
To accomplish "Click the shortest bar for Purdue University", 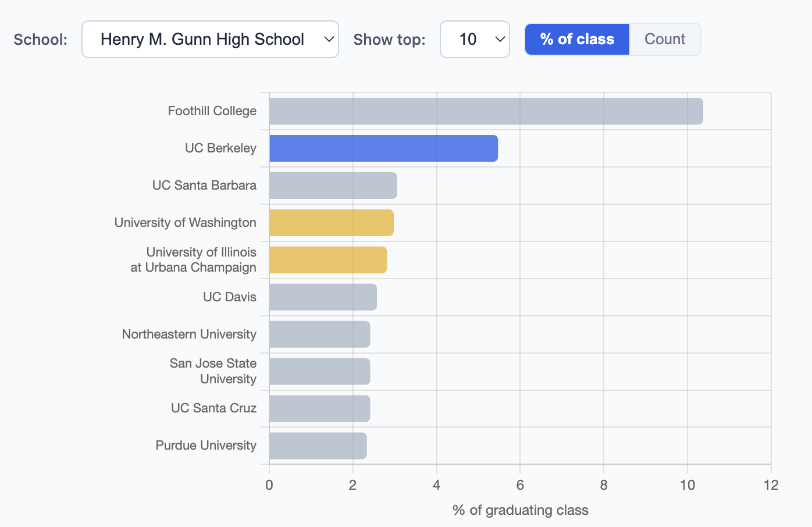I will tap(317, 445).
